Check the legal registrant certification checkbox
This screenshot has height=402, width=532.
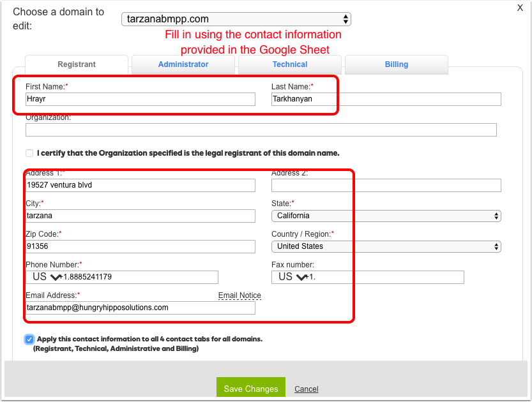[29, 153]
